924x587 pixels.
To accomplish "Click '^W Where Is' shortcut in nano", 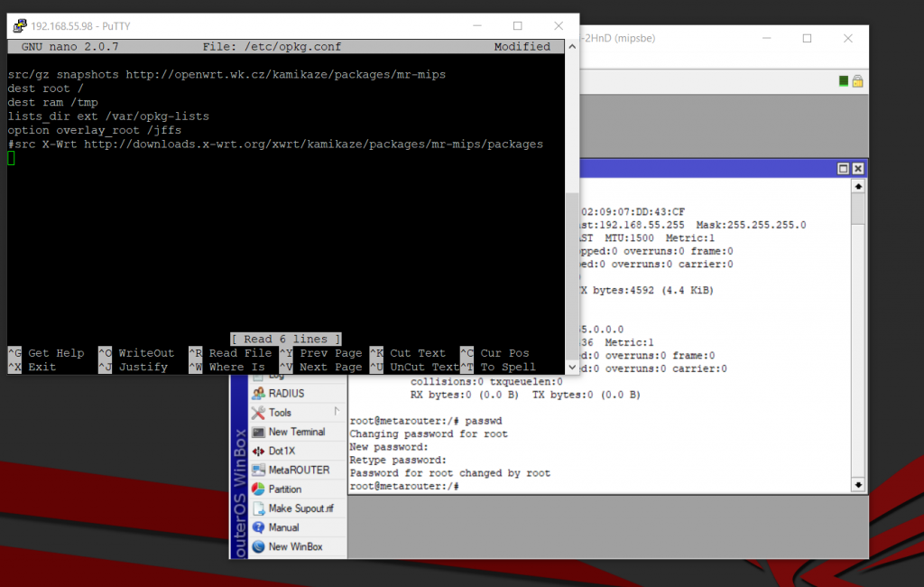I will pos(226,367).
